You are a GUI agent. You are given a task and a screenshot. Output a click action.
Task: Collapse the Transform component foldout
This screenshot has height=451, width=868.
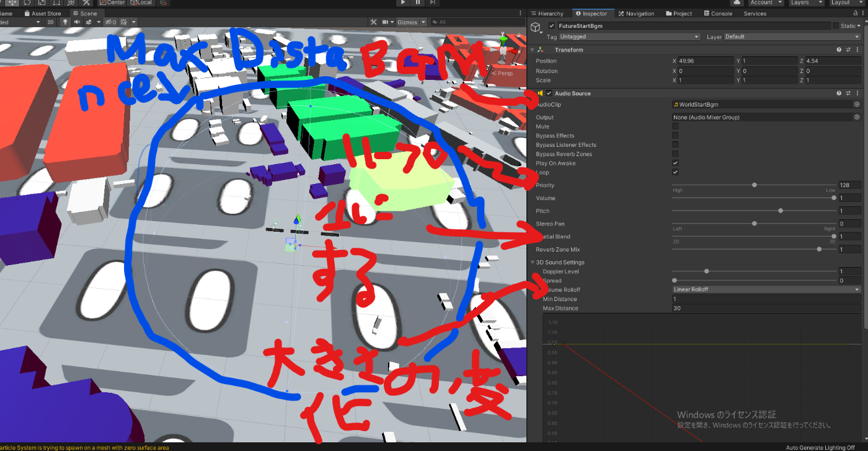click(x=532, y=50)
